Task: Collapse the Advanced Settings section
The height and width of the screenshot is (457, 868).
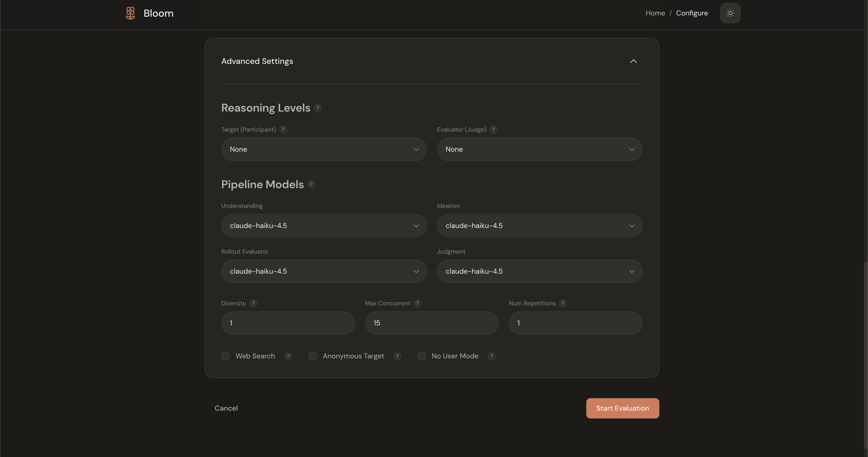Action: point(633,61)
